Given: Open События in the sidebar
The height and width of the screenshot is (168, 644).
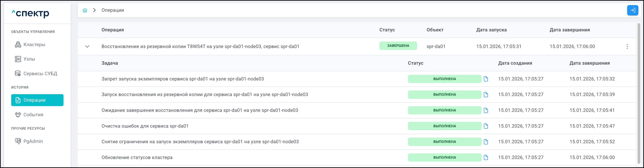Looking at the screenshot, I should (x=33, y=115).
